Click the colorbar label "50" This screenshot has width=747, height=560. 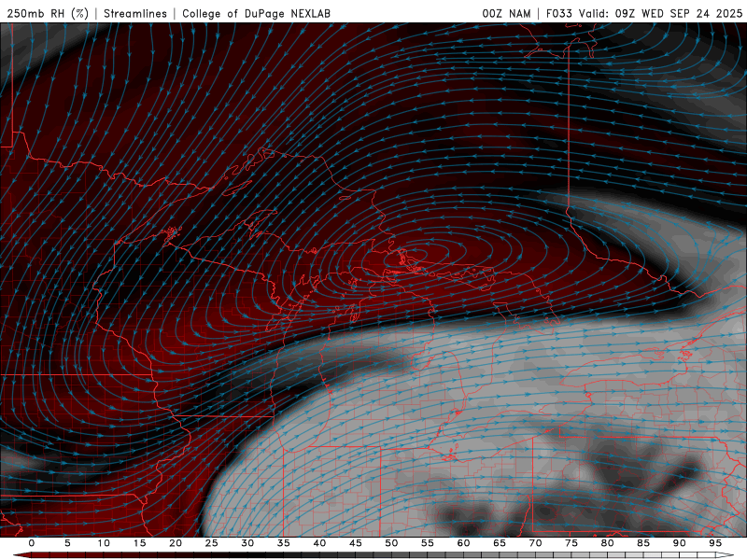click(x=391, y=543)
